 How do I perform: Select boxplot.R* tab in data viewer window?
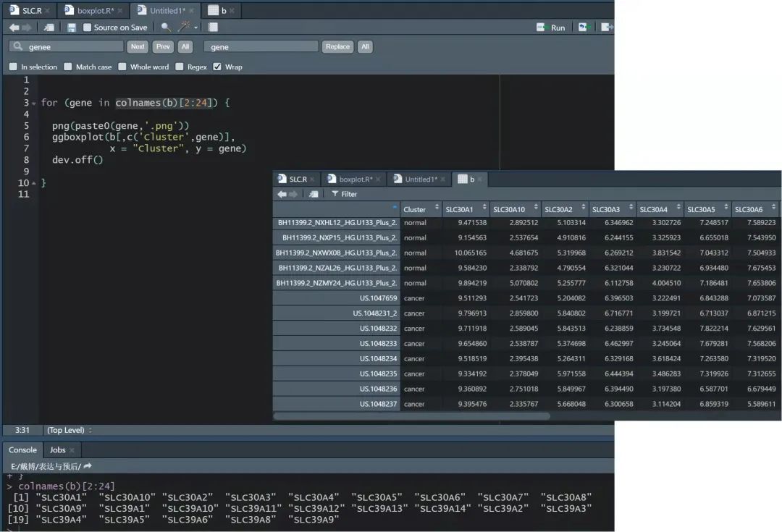click(x=353, y=179)
